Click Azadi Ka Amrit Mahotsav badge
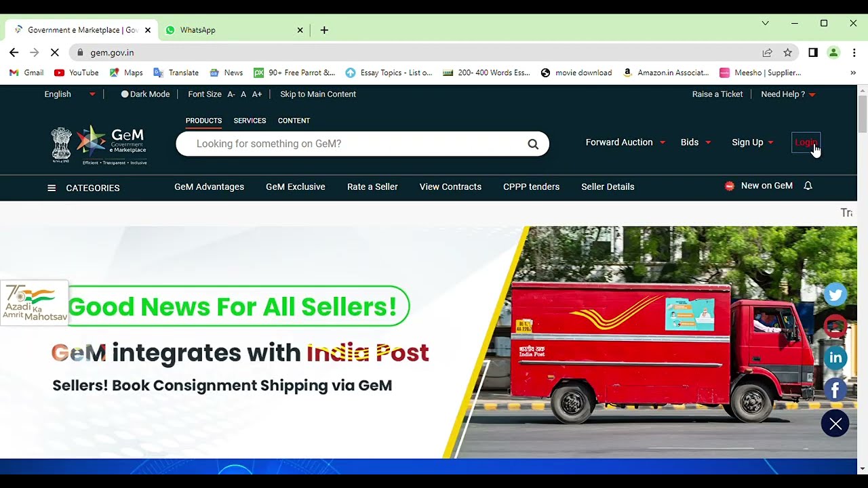 pos(35,303)
